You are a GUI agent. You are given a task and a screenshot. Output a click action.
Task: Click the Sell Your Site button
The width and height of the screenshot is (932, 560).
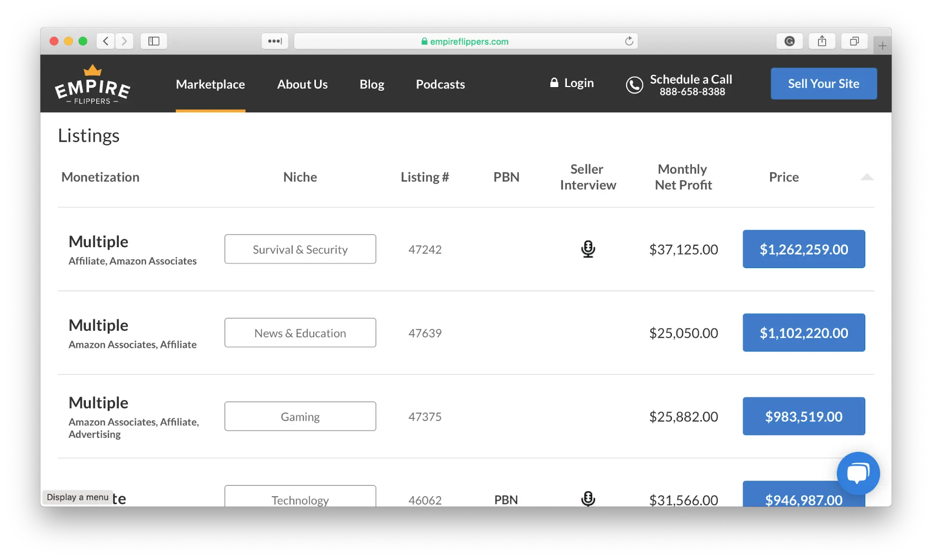(823, 83)
